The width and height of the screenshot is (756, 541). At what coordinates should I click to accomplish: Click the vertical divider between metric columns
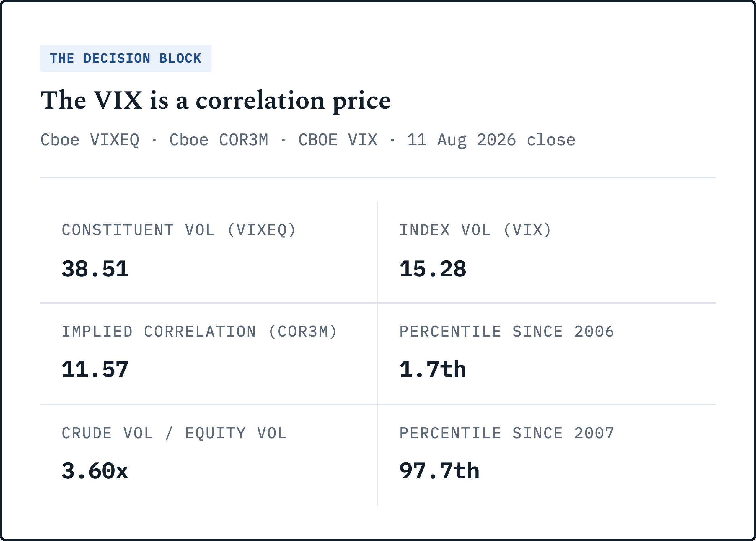[x=377, y=354]
